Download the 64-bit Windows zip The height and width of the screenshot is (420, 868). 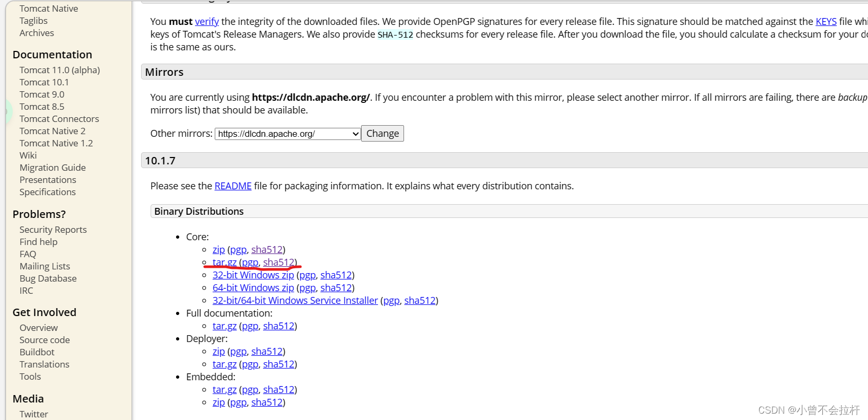point(253,288)
